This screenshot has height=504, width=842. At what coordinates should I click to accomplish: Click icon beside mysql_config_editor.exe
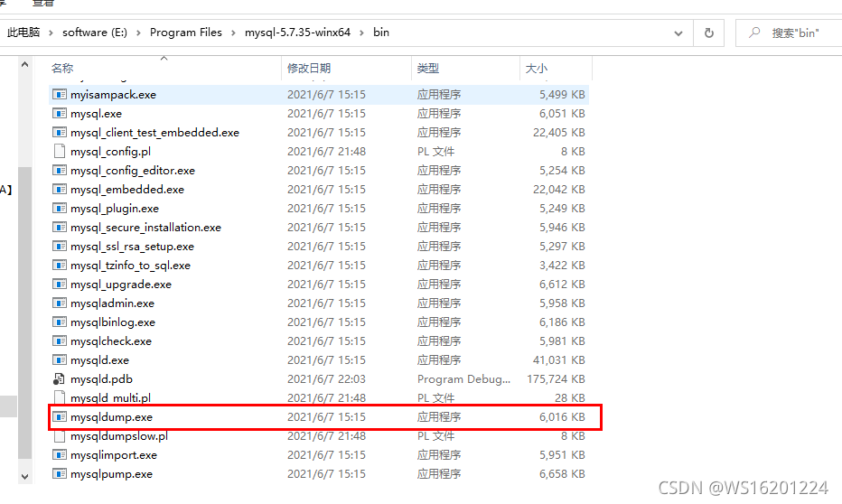coord(59,170)
